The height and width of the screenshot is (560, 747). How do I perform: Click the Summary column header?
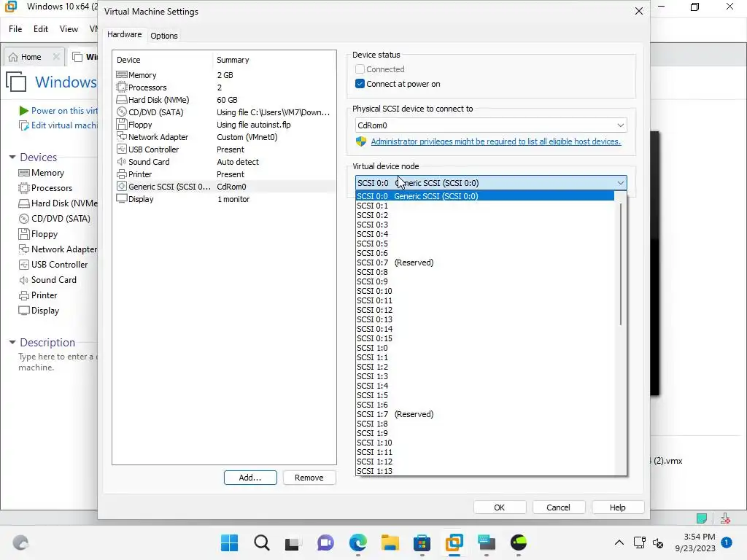(274, 60)
